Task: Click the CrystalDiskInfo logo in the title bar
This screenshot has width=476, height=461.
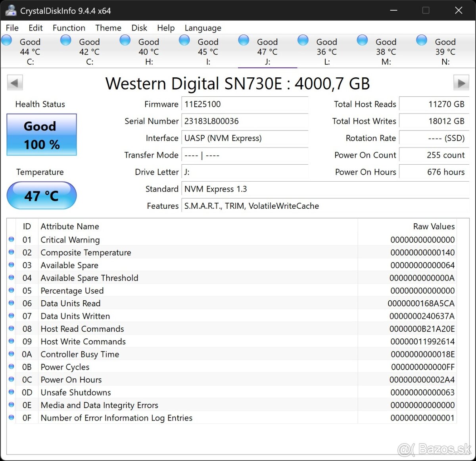Action: click(x=10, y=10)
